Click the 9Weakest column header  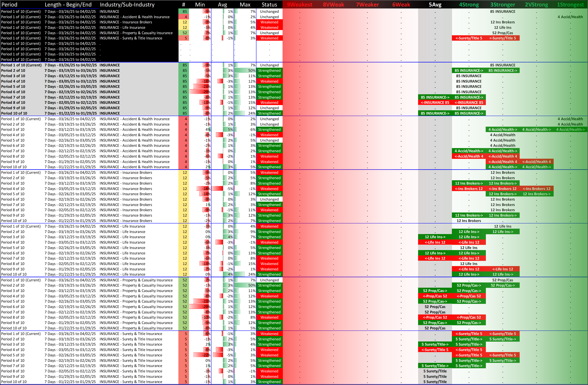click(x=299, y=4)
